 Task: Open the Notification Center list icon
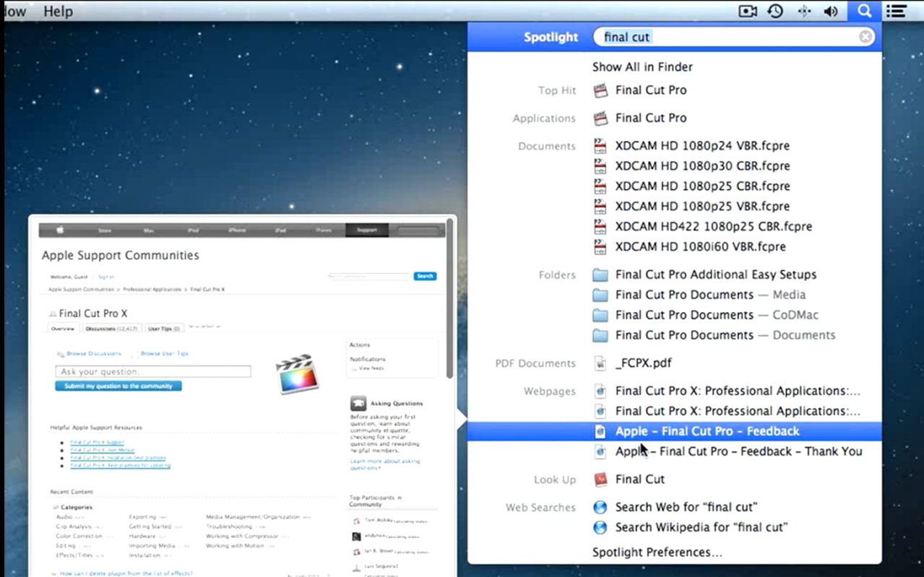pos(897,11)
